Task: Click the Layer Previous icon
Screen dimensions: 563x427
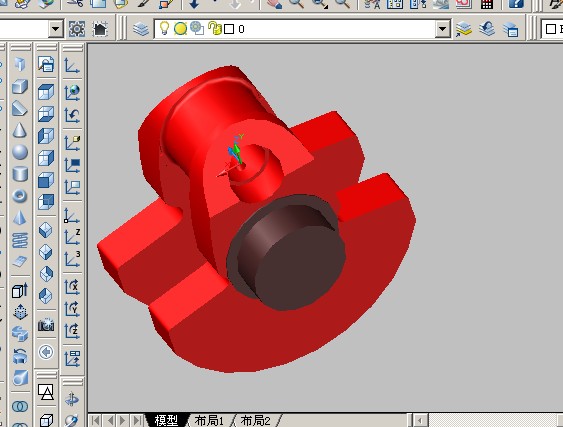Action: (487, 29)
